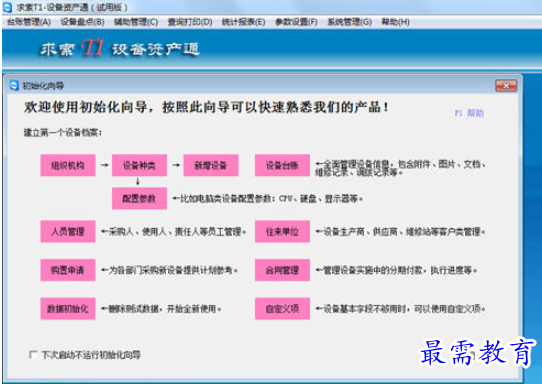Click the 购置申请 button
Viewport: 542px width, 384px height.
pos(68,270)
